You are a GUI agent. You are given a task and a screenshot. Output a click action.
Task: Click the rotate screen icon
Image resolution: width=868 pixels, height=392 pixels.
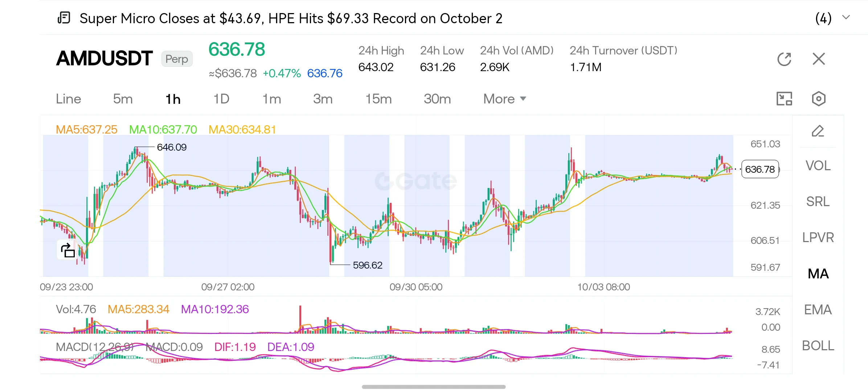[67, 250]
